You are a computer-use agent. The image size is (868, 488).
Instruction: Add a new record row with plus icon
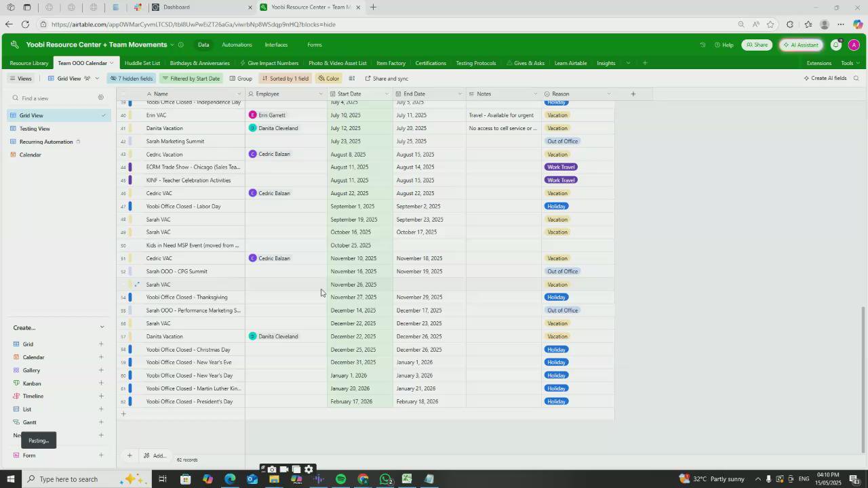tap(123, 413)
